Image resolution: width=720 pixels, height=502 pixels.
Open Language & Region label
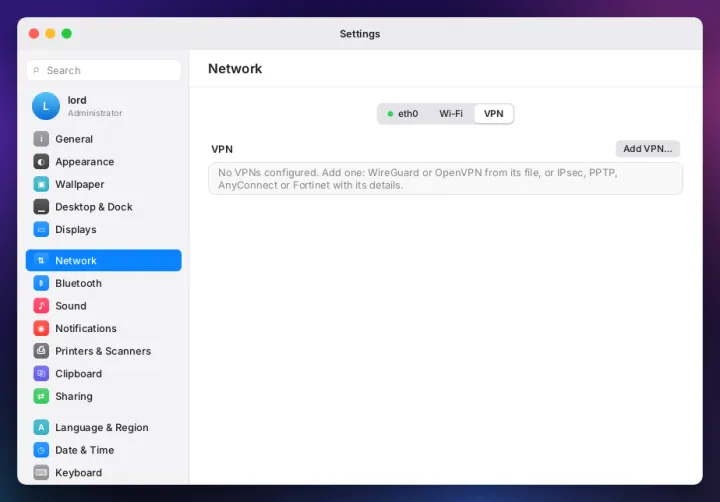click(x=102, y=428)
